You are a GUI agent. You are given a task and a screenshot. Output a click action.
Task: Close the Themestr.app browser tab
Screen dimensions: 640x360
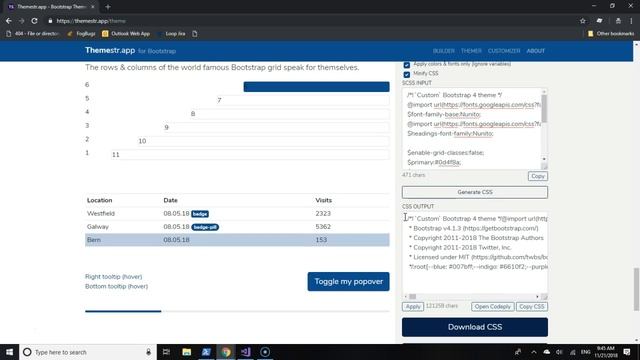coord(93,7)
